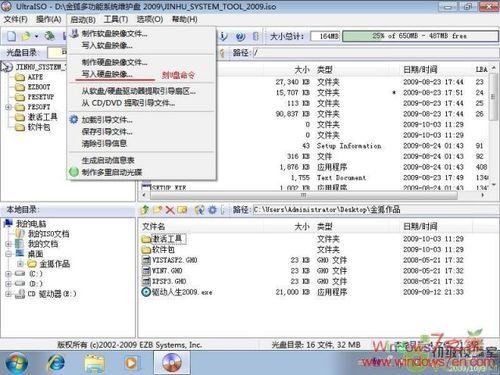Choose 制作多重启动光碟 menu entry
500x375 pixels.
coord(142,172)
